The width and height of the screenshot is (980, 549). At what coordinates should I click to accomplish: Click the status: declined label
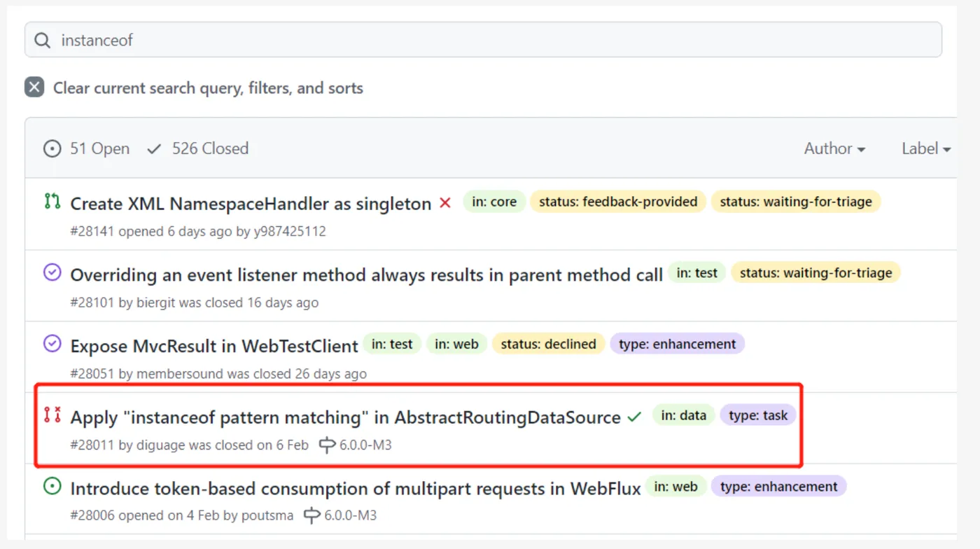[x=548, y=344]
